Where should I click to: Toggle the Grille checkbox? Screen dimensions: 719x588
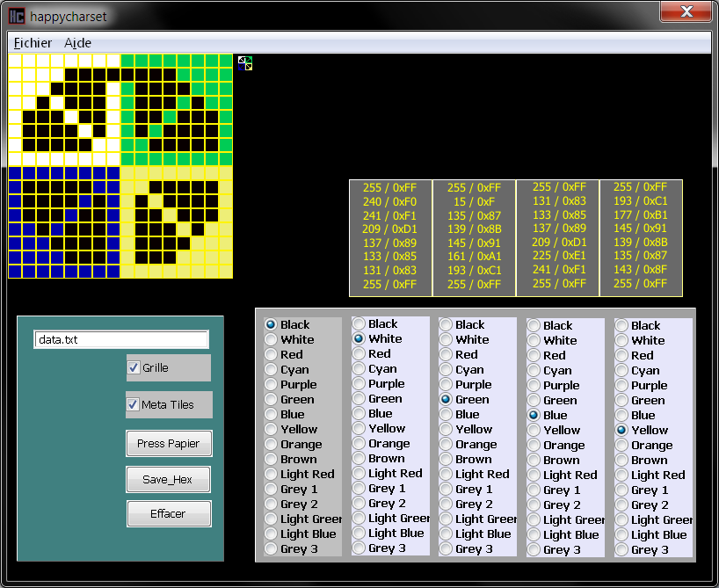click(x=134, y=367)
